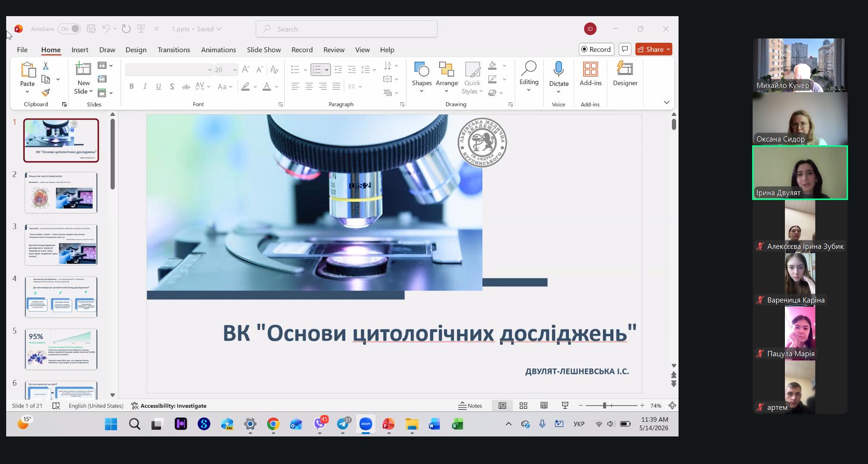
Task: Switch to Slide Sorter view
Action: click(523, 406)
